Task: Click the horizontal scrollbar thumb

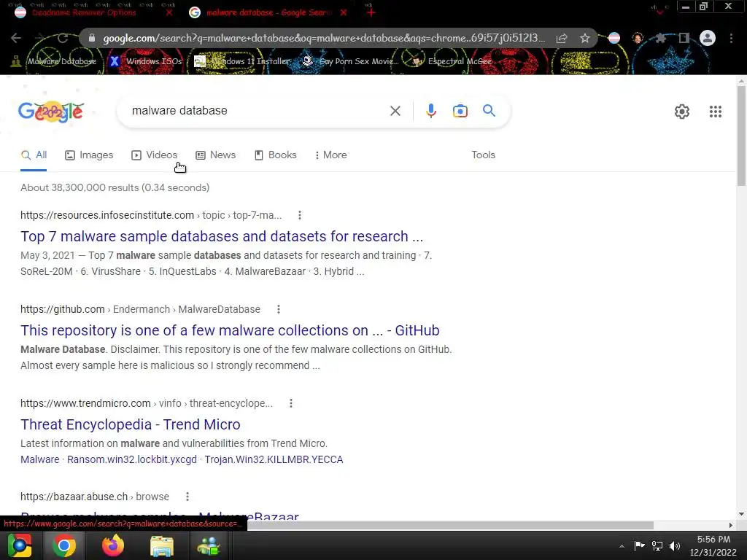Action: pyautogui.click(x=450, y=525)
